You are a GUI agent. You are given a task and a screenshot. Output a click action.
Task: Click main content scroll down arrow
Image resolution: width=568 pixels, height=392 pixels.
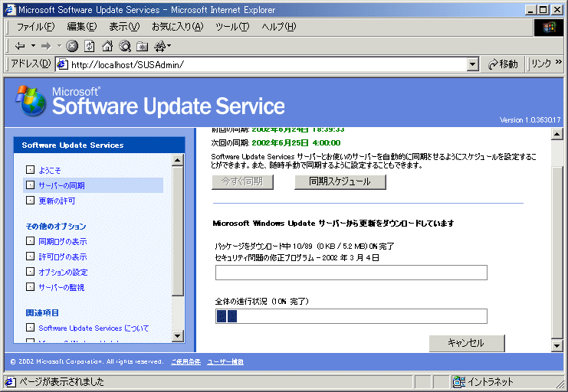pyautogui.click(x=557, y=345)
